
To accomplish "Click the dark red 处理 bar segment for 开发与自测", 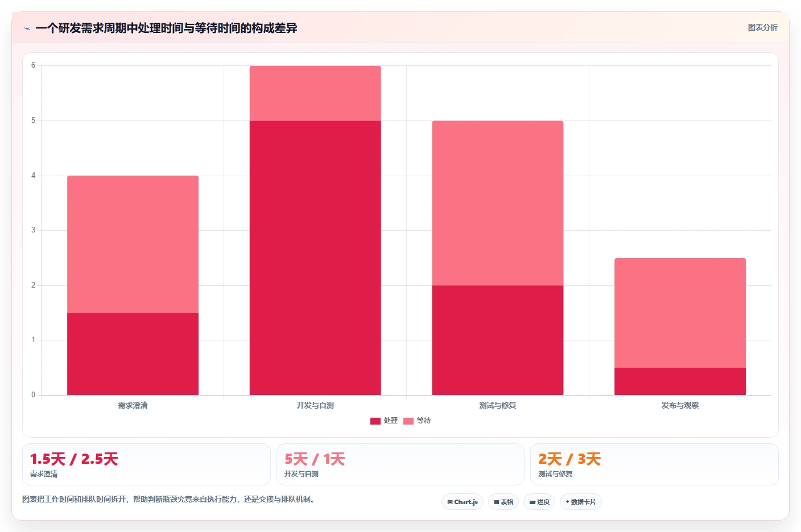I will coord(315,257).
